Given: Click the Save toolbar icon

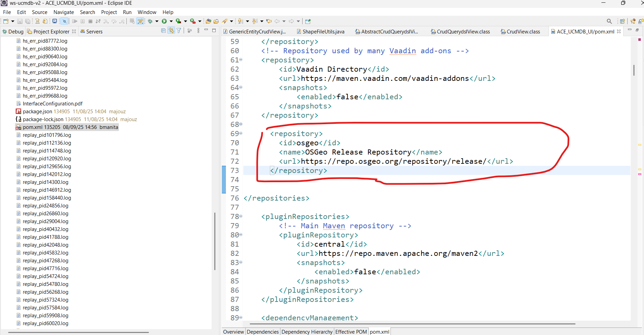Looking at the screenshot, I should click(x=20, y=21).
